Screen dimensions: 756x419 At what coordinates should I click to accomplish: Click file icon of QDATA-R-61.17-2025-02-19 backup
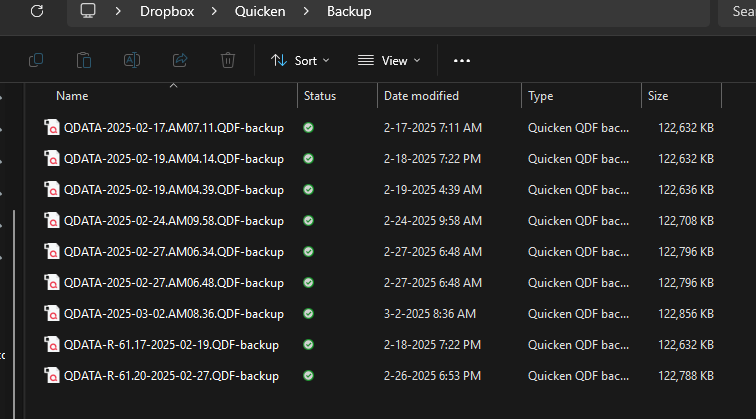coord(52,345)
